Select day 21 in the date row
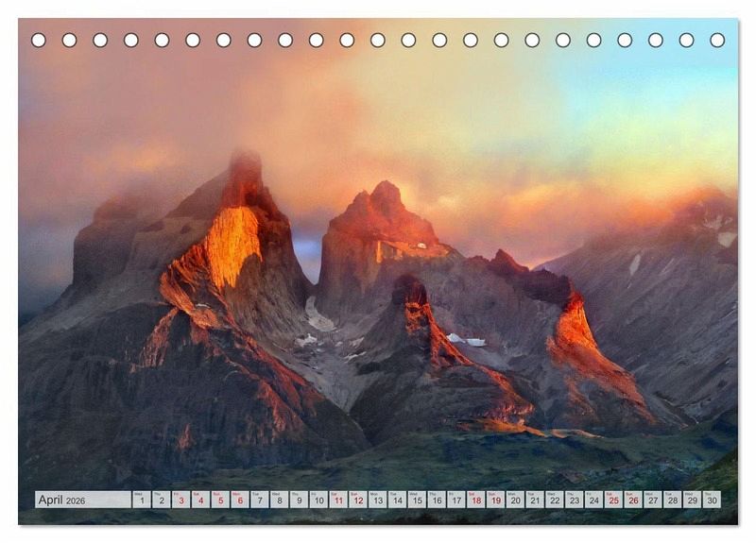The height and width of the screenshot is (543, 756). [535, 500]
